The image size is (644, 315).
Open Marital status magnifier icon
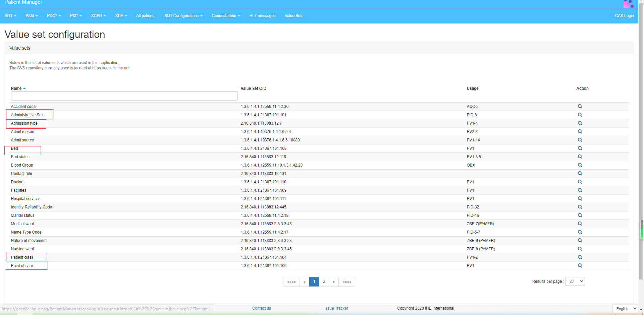[x=580, y=215]
